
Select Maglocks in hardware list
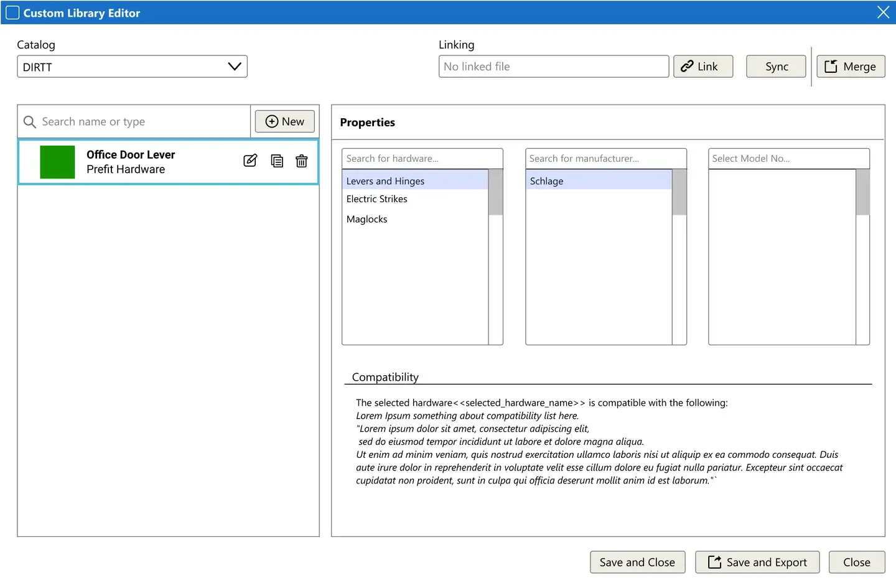tap(415, 219)
